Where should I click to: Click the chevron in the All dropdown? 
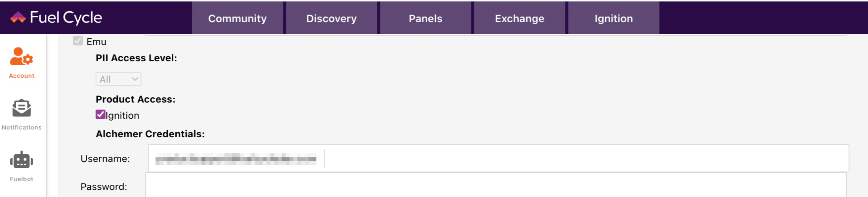click(x=135, y=79)
